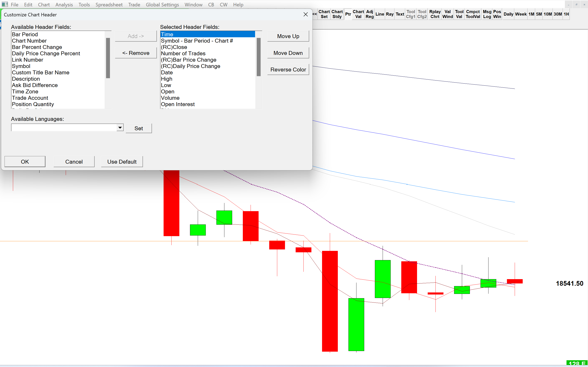Open the Rplay Chrt toolbar button
The width and height of the screenshot is (588, 367).
tap(435, 14)
